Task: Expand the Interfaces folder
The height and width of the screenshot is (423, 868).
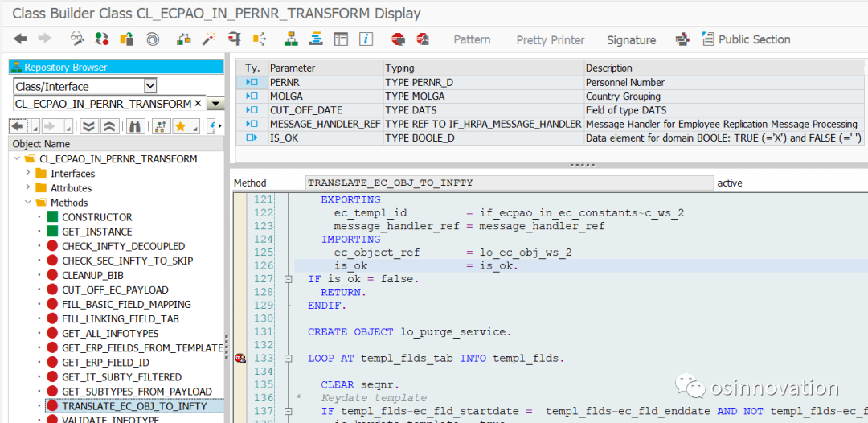Action: 28,173
